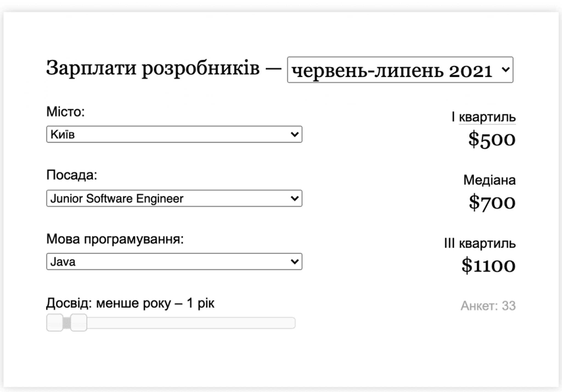Click the left experience slider handle
The image size is (562, 392).
point(55,323)
